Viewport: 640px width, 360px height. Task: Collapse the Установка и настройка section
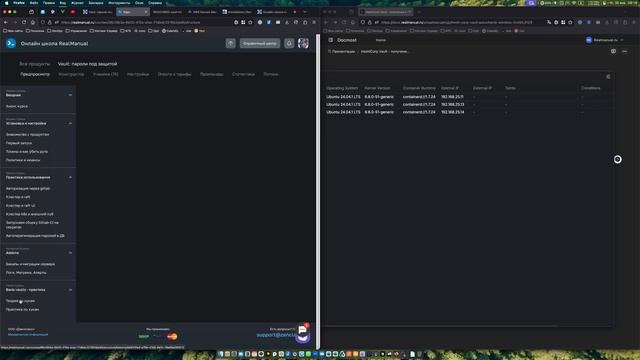point(70,123)
